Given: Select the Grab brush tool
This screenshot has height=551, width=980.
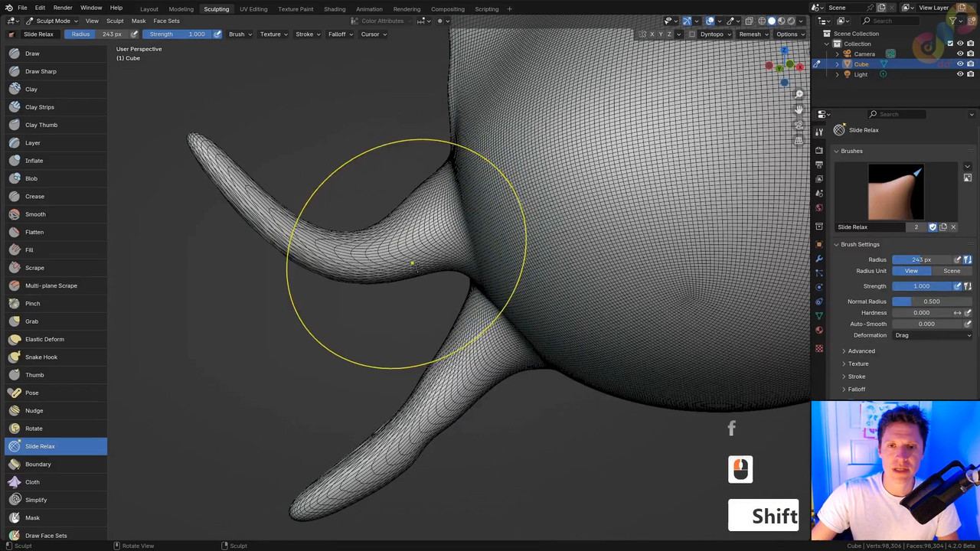Looking at the screenshot, I should [x=55, y=321].
